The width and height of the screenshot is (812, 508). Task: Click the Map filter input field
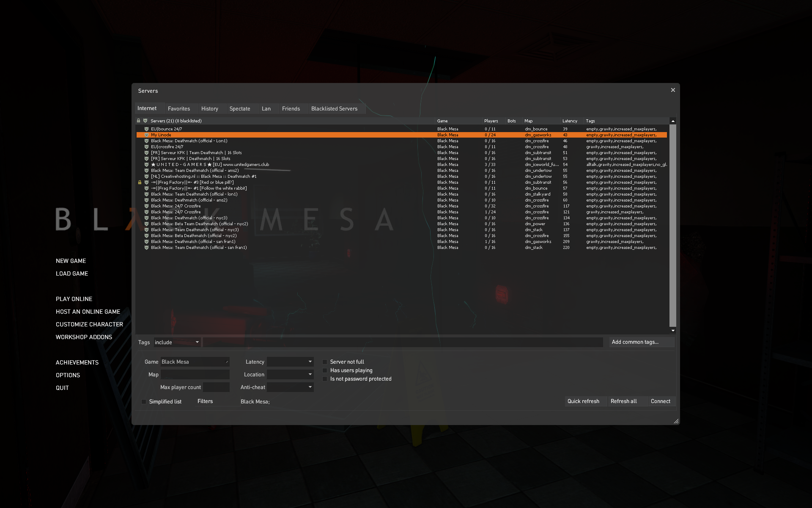pos(195,375)
